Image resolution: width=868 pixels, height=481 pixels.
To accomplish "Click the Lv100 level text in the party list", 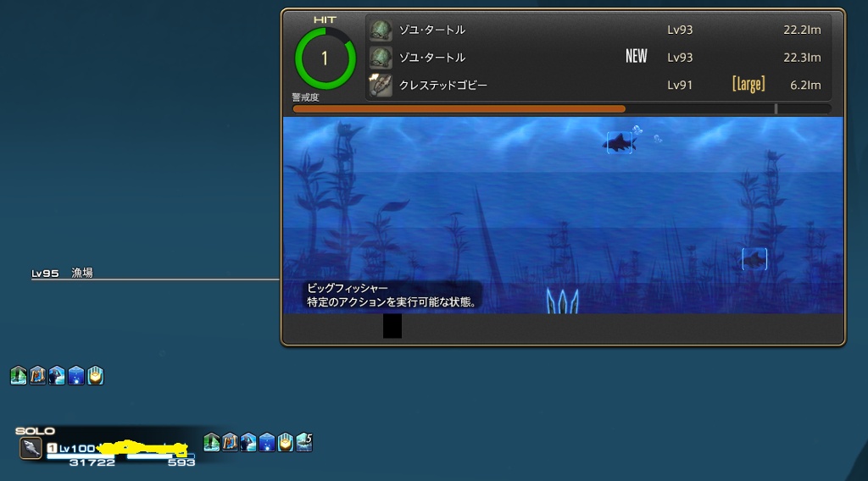I will [77, 448].
